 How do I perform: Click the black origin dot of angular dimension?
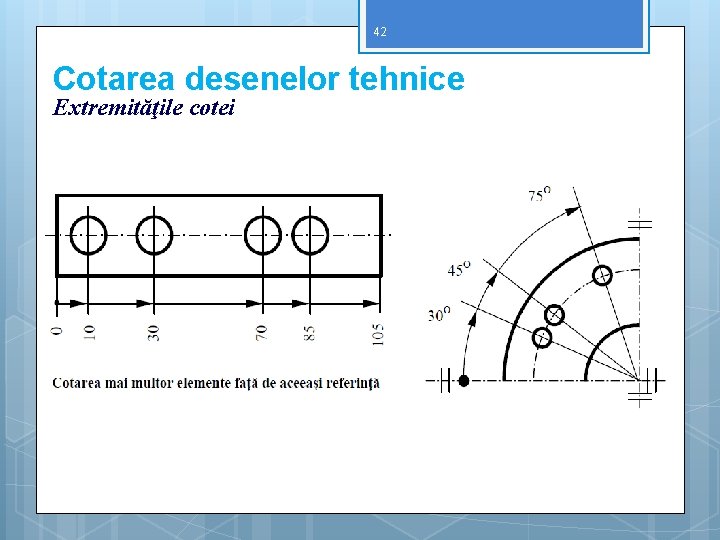pyautogui.click(x=464, y=381)
